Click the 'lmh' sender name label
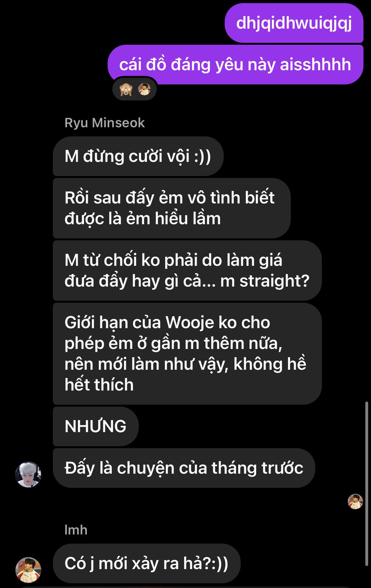Viewport: 371px width, 588px height. coord(76,530)
